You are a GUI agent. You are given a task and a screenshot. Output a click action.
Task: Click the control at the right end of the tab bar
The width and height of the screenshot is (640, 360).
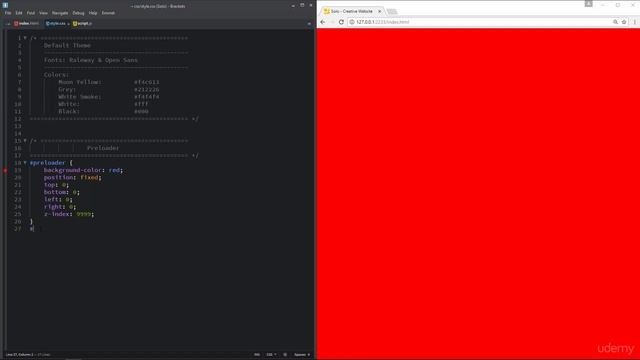click(x=309, y=24)
